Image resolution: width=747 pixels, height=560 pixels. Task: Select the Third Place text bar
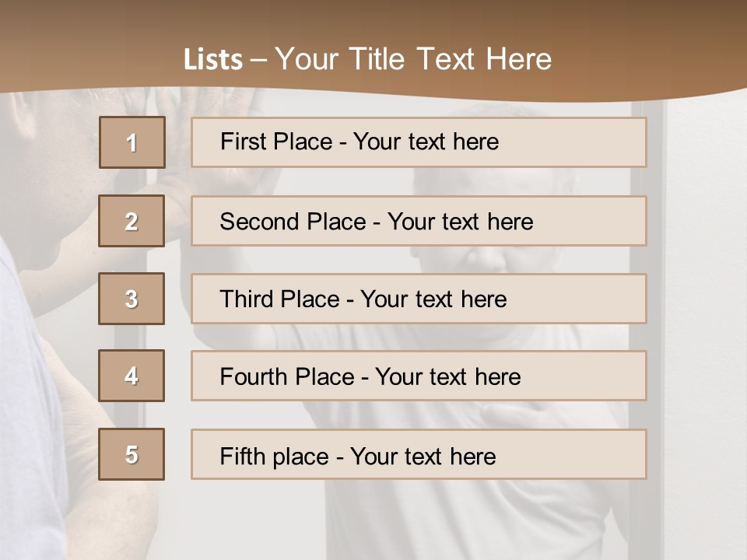tap(419, 299)
